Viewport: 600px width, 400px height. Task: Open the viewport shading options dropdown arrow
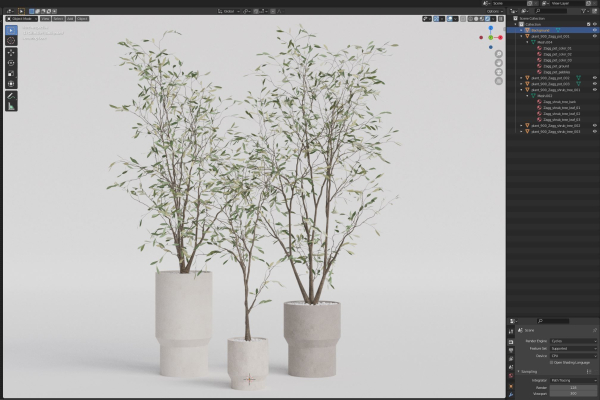click(493, 19)
